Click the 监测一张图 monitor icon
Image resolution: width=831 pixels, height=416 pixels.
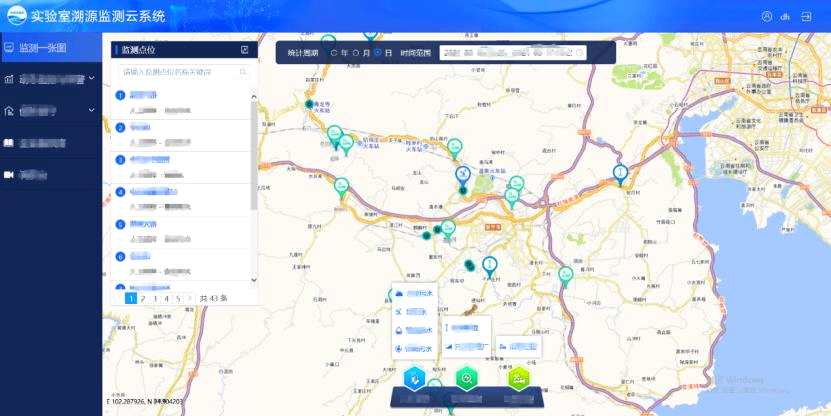pos(8,48)
